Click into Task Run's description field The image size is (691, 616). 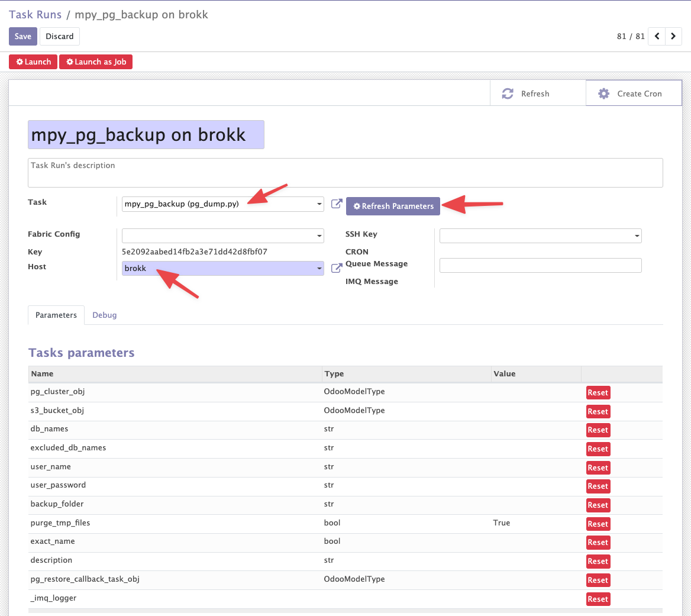(345, 172)
